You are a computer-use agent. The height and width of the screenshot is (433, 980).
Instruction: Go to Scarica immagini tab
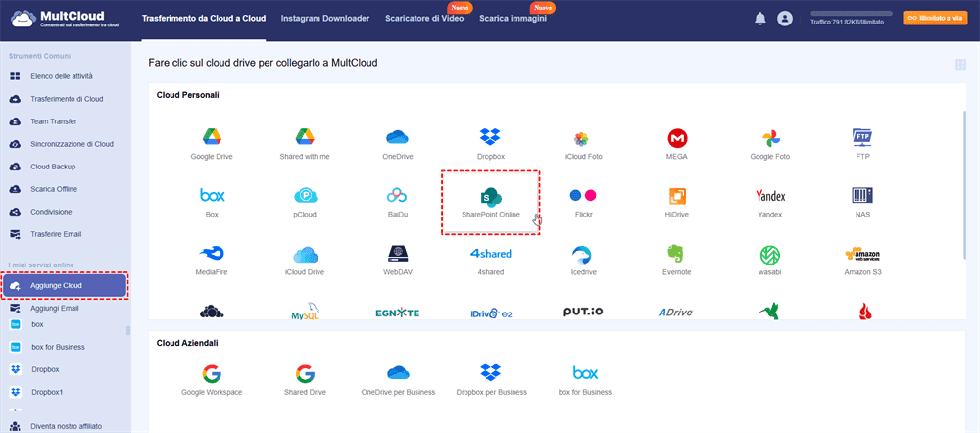click(x=513, y=19)
